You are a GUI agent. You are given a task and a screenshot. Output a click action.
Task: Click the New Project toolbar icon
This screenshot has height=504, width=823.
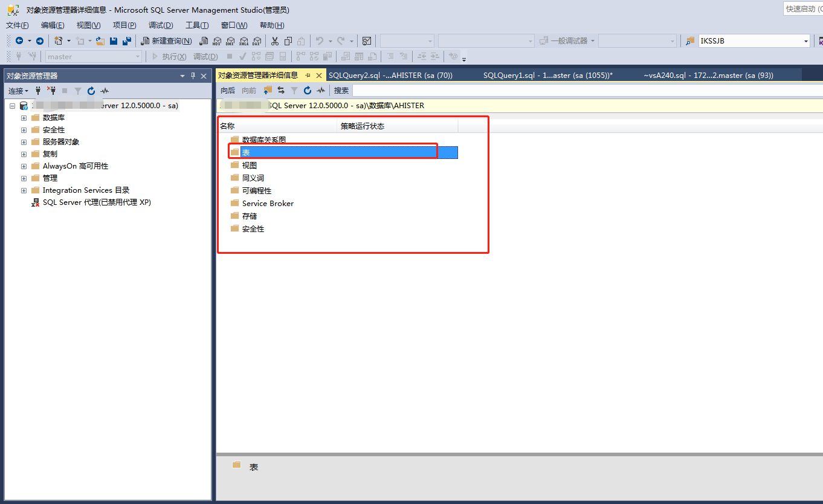[59, 40]
